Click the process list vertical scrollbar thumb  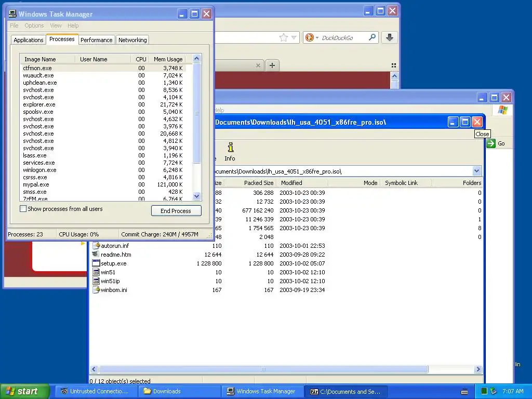[x=196, y=113]
